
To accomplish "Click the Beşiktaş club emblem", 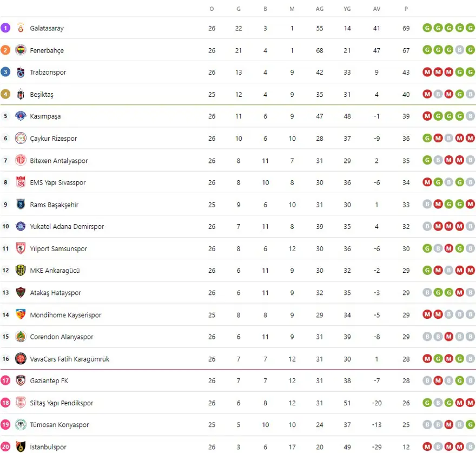I will [x=21, y=94].
